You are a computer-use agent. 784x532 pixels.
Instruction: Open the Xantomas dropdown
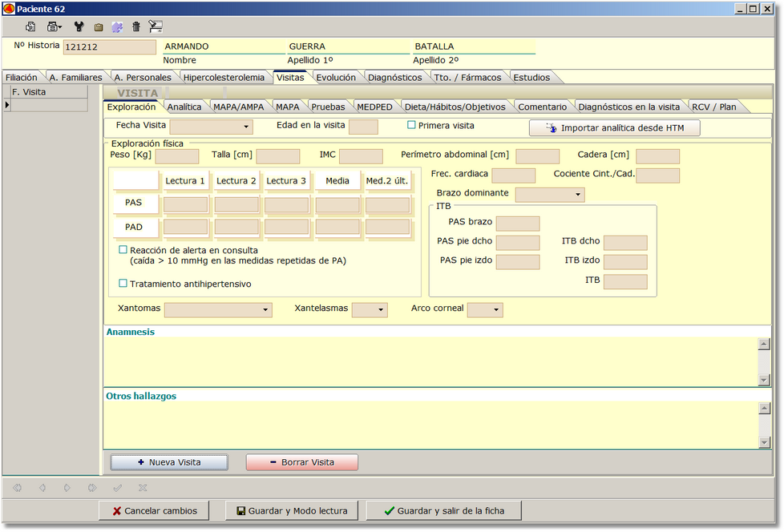pos(265,310)
